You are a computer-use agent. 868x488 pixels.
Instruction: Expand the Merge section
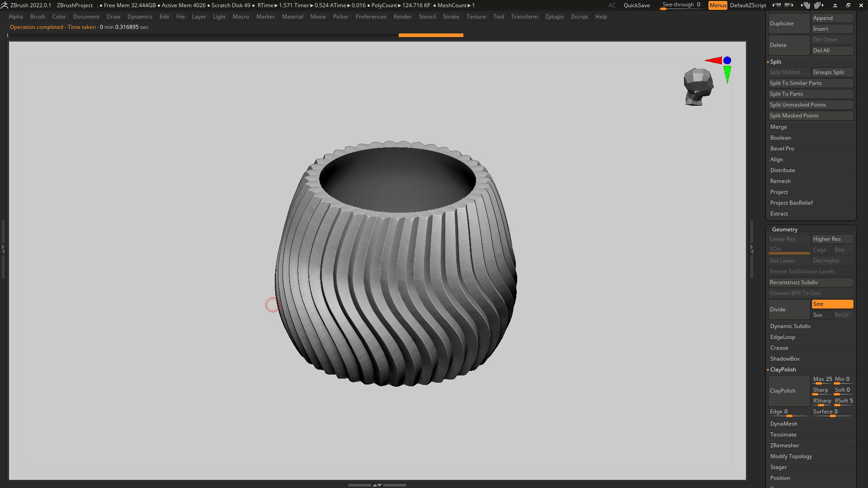coord(778,127)
